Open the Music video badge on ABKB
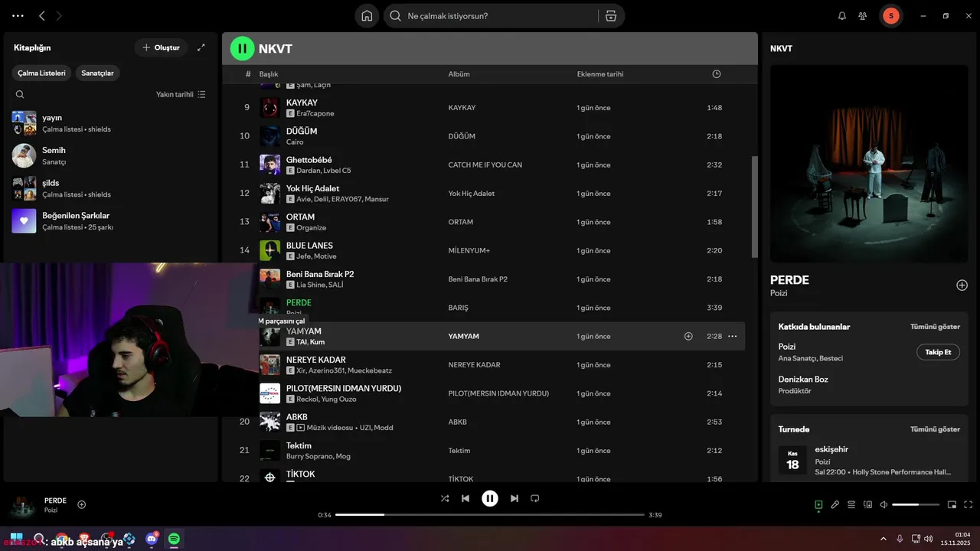Image resolution: width=980 pixels, height=551 pixels. pyautogui.click(x=301, y=428)
